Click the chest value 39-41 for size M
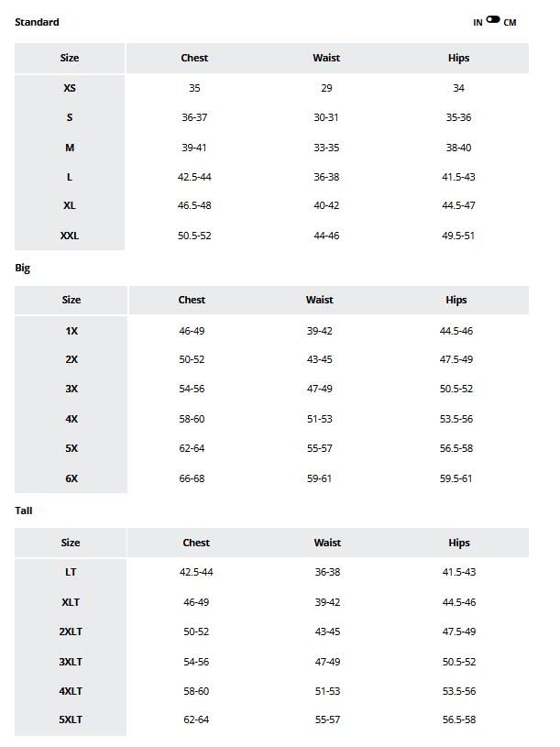The height and width of the screenshot is (747, 560). click(x=194, y=148)
